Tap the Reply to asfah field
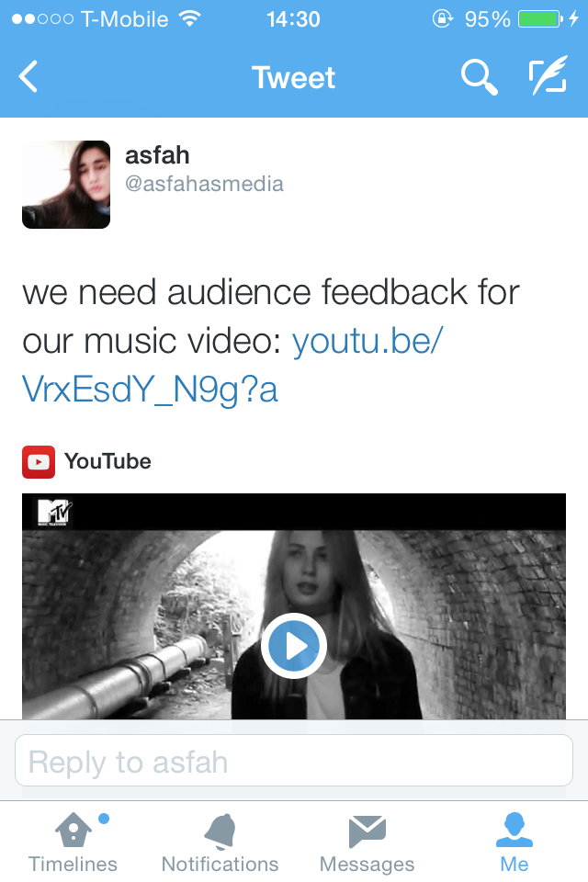Viewport: 588px width, 882px height. click(294, 761)
